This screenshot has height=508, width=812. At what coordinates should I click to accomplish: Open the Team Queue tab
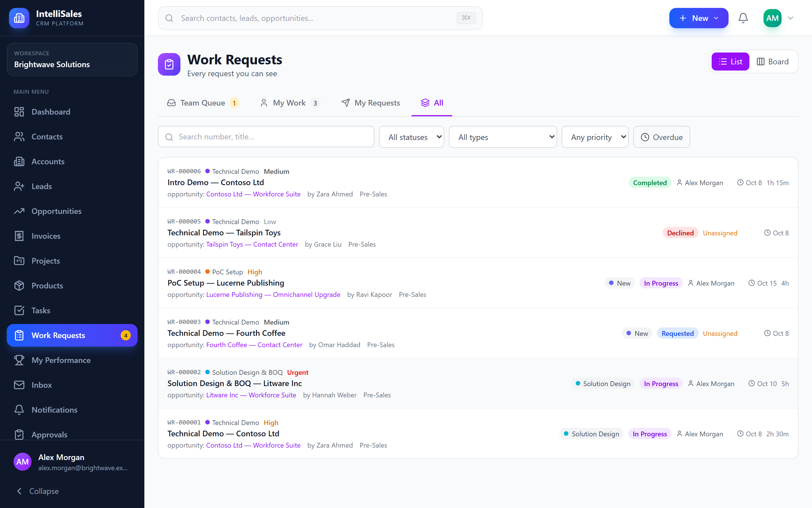click(203, 103)
